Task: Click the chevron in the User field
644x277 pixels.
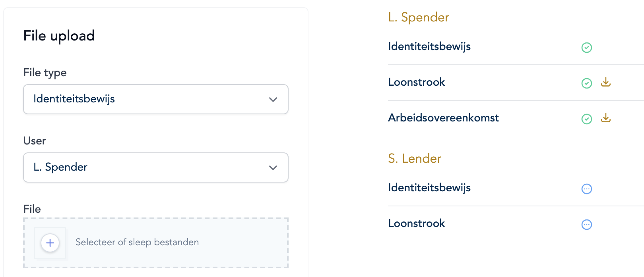Action: [x=273, y=168]
